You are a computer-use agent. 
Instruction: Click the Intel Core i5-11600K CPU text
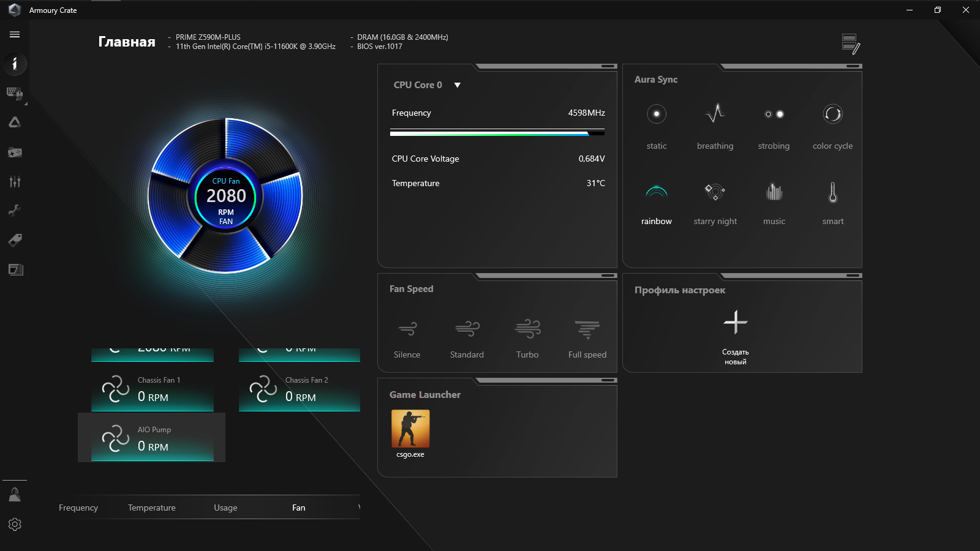coord(255,47)
